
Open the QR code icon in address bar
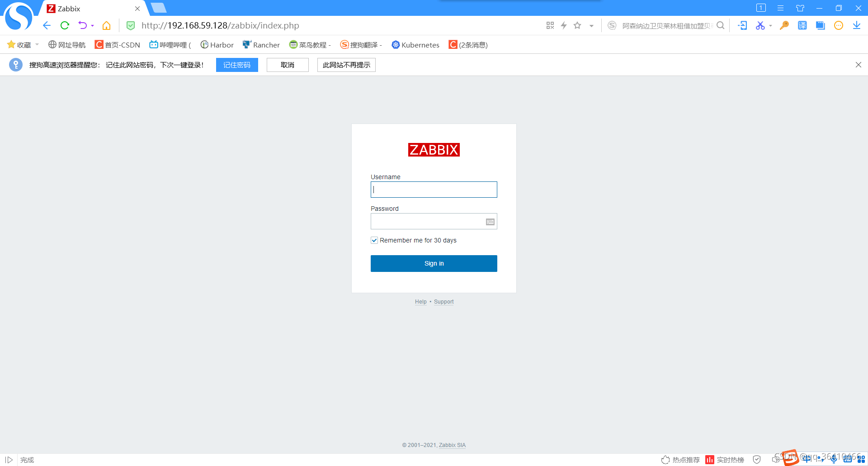(550, 25)
